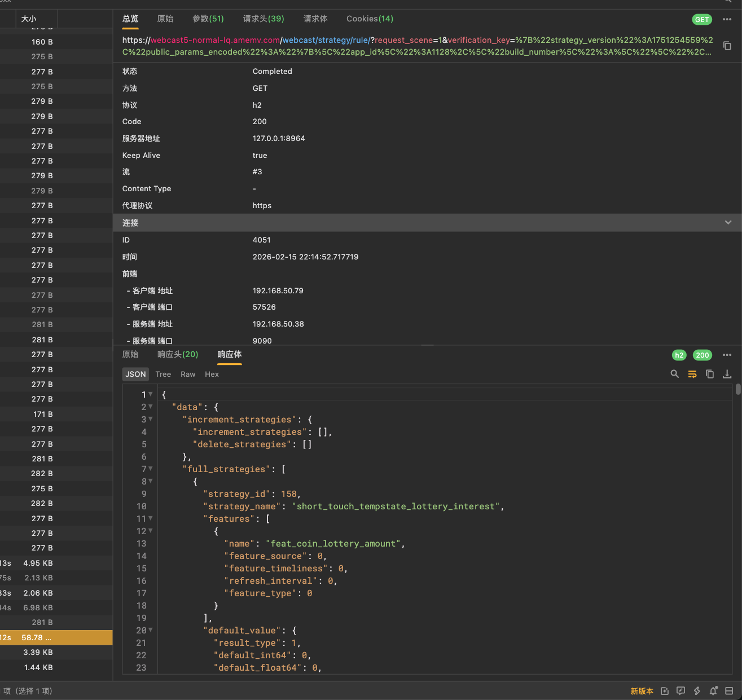The width and height of the screenshot is (742, 700).
Task: Copy the request URL with copy icon
Action: [727, 46]
